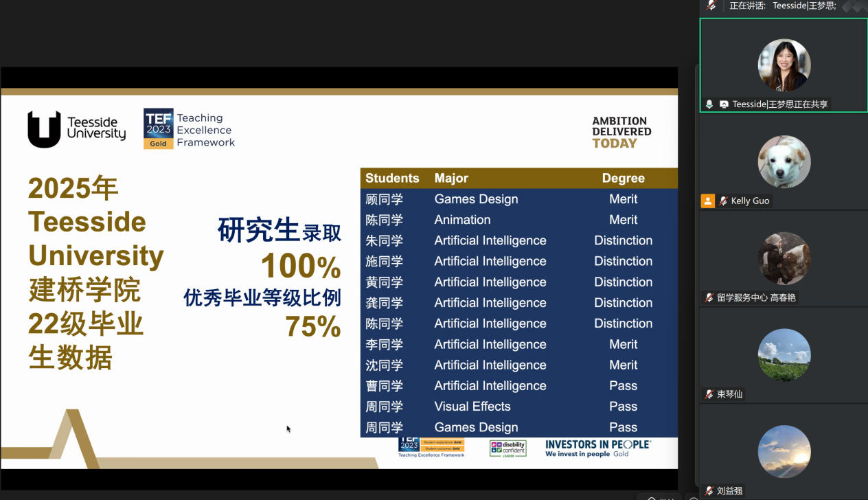Select Kelly Guo's dog avatar

tap(784, 161)
